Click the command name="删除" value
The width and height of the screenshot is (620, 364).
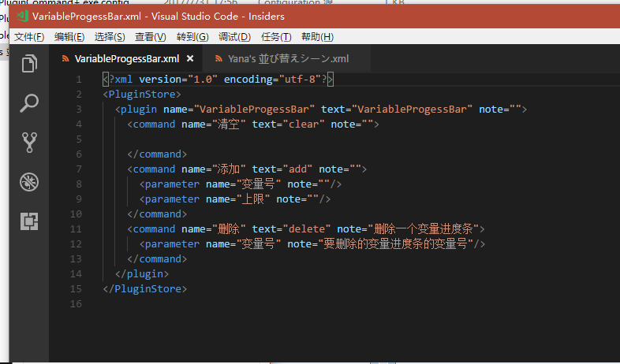coord(229,229)
